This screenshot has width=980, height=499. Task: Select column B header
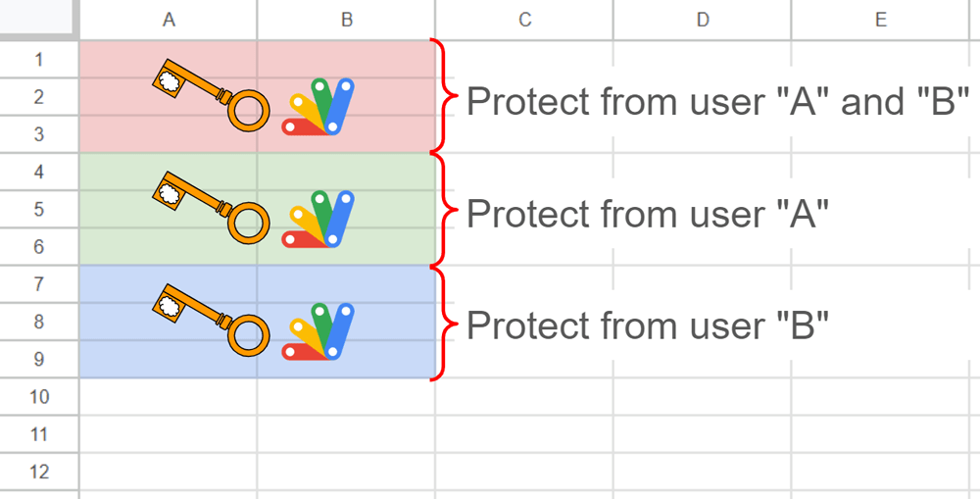346,20
